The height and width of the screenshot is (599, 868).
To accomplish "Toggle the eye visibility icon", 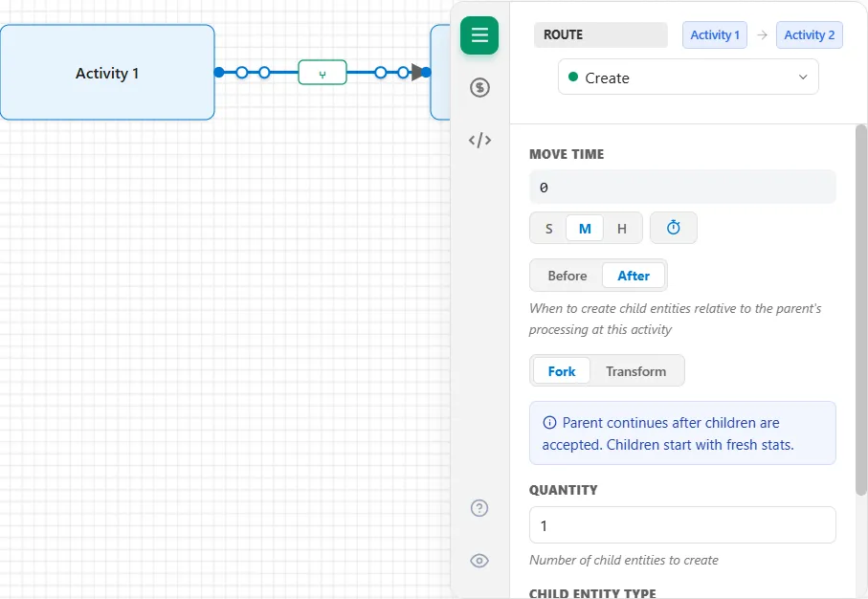I will point(479,561).
